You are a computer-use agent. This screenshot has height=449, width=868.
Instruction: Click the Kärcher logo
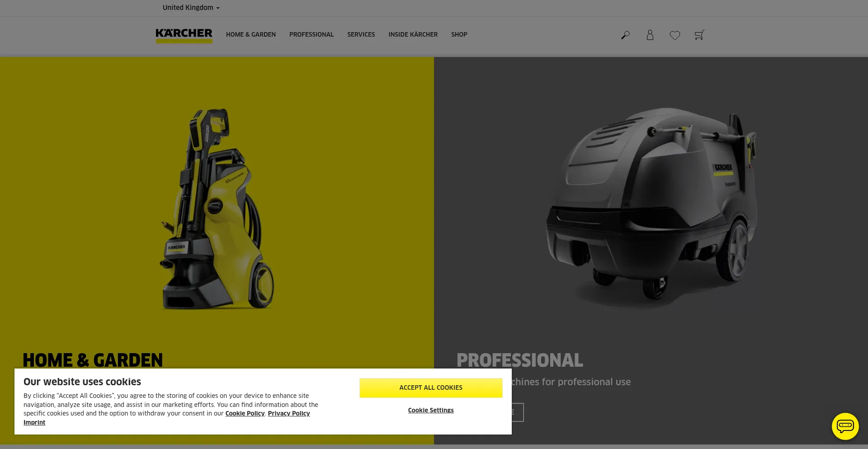tap(184, 35)
